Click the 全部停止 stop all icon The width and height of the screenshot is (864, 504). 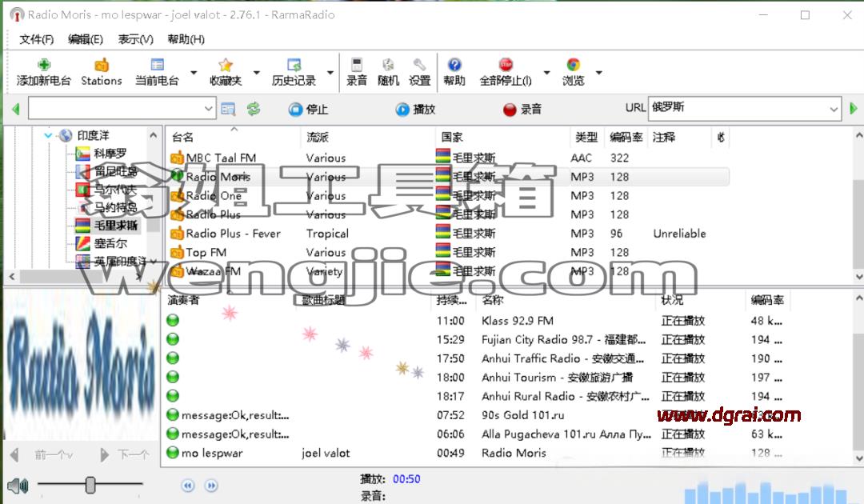[506, 65]
